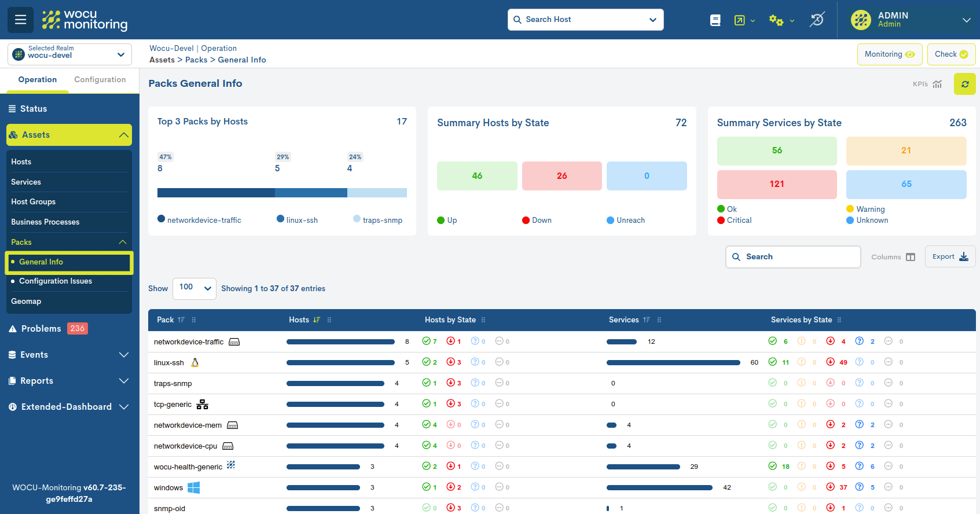Toggle the Critical services legend entry
980x514 pixels.
tap(734, 220)
